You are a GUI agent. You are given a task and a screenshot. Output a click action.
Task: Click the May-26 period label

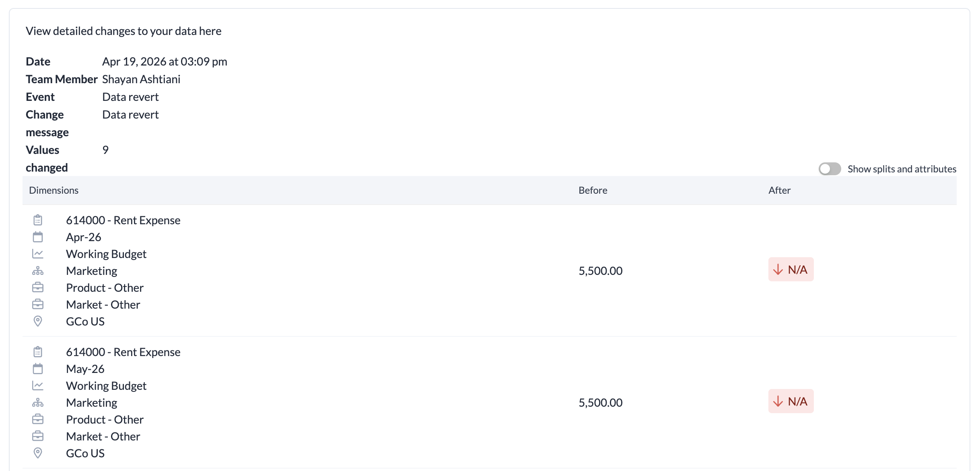coord(85,369)
